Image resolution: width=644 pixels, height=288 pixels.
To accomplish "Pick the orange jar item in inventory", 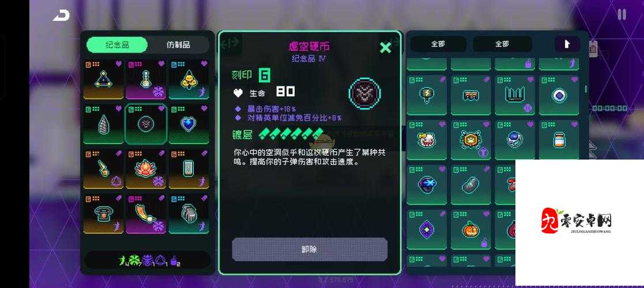I will (x=559, y=140).
